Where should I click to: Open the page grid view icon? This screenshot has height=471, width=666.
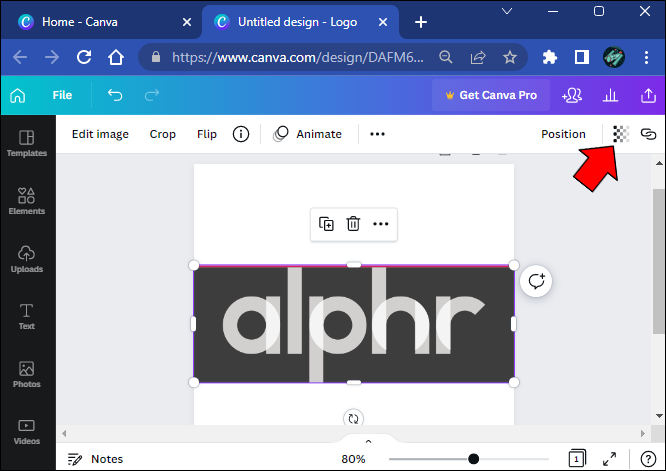click(x=577, y=459)
